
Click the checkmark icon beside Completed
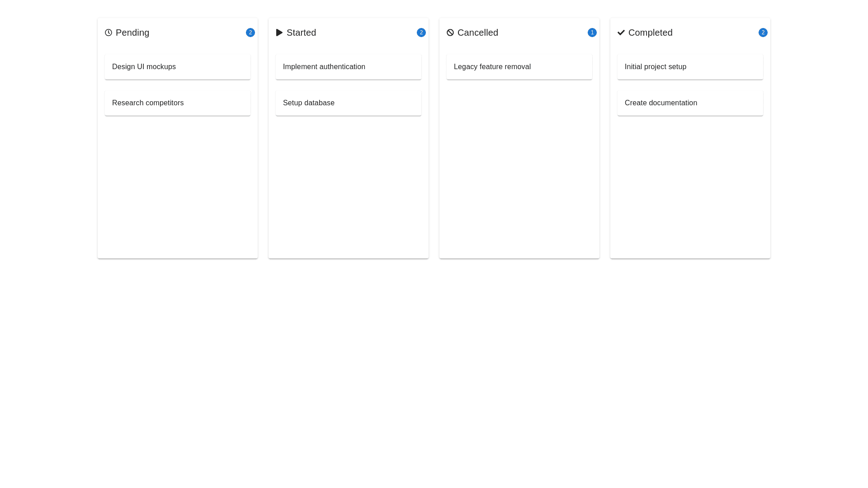(621, 33)
